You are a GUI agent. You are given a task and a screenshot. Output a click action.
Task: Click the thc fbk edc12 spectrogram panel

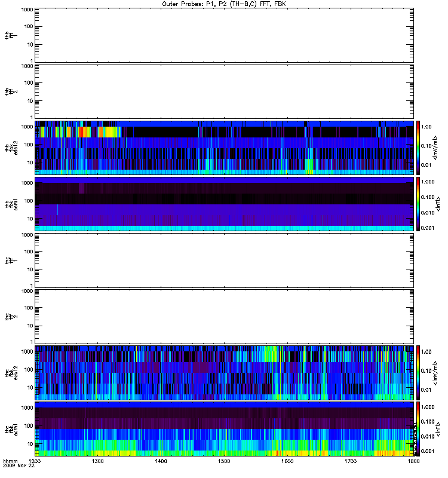tap(225, 373)
